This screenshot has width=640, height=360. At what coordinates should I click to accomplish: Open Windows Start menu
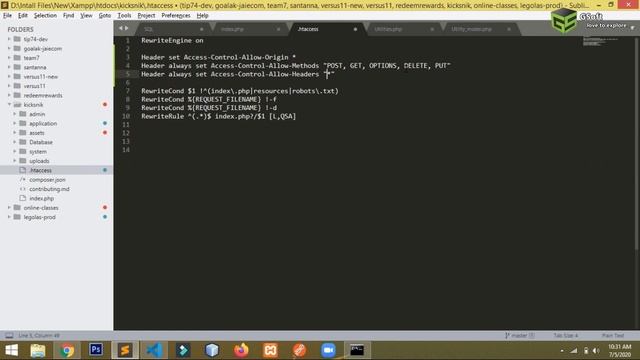[11, 350]
